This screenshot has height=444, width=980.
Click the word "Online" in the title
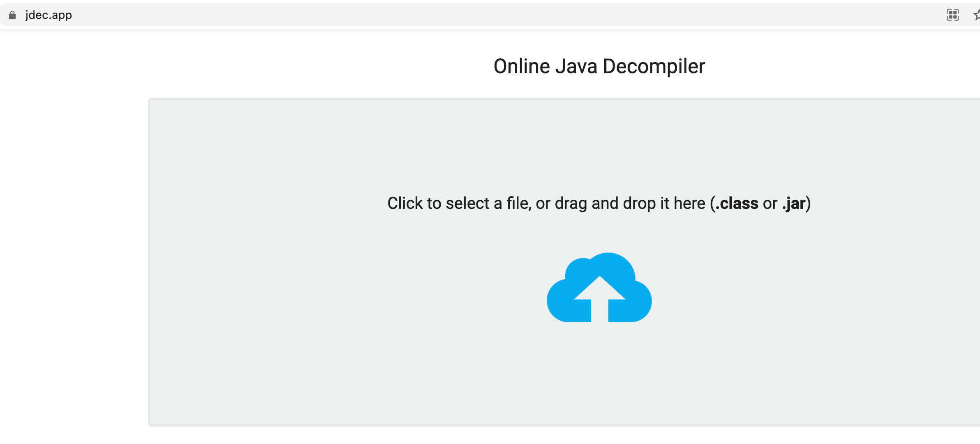click(521, 66)
